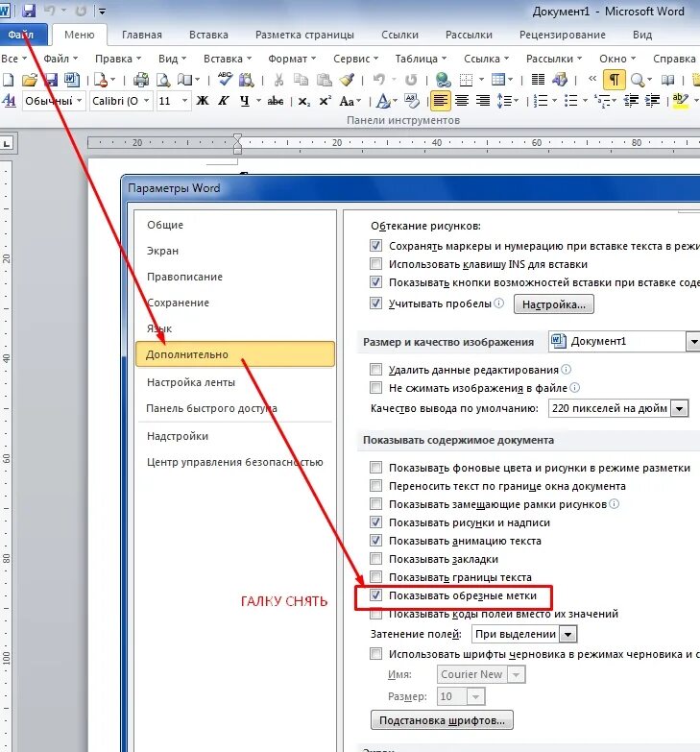
Task: Open 'Затенение полей' При выделении dropdown
Action: pyautogui.click(x=568, y=634)
